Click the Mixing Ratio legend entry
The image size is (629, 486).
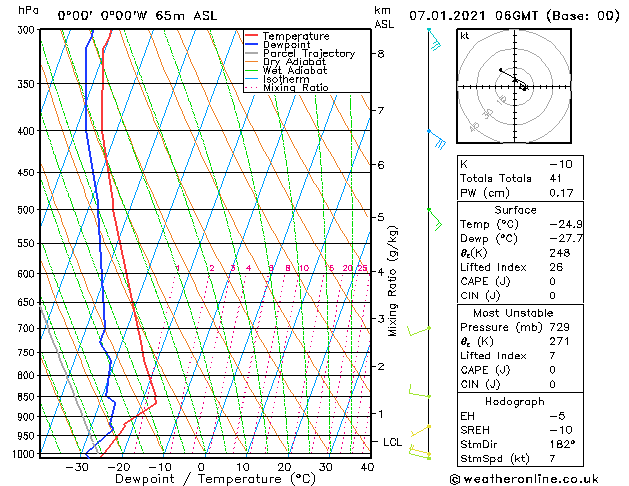[x=295, y=88]
